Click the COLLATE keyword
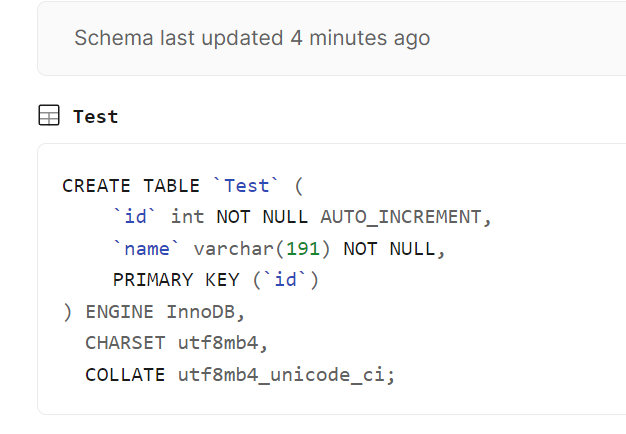626x434 pixels. tap(125, 375)
